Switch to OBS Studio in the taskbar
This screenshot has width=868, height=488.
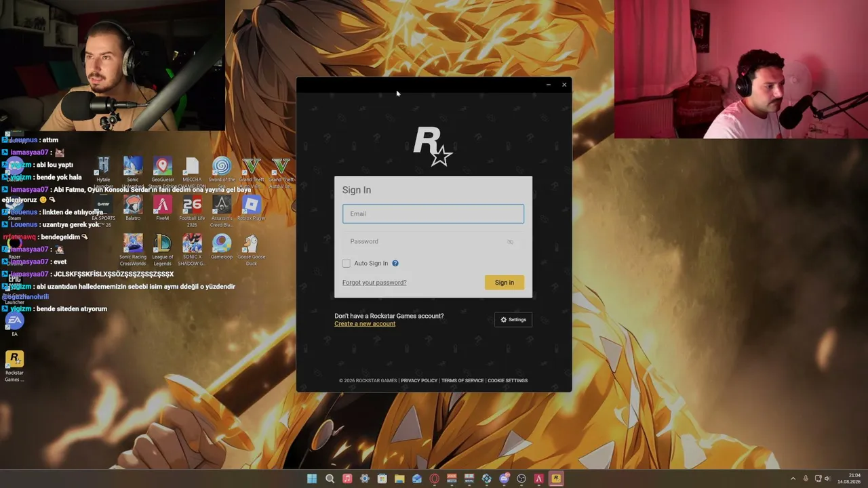521,479
